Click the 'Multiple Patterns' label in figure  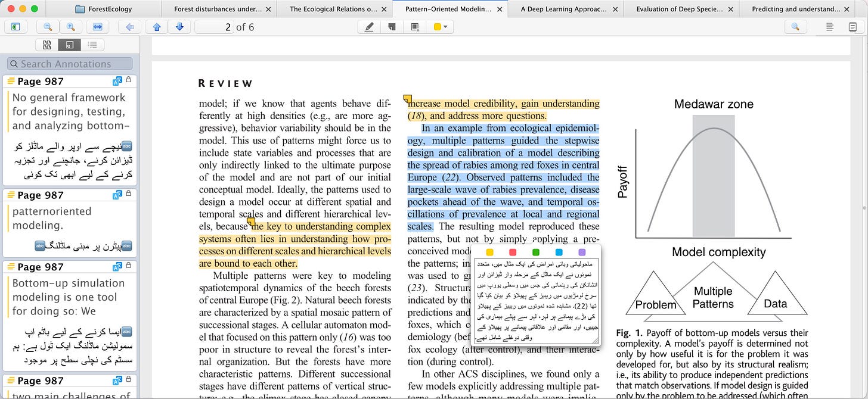coord(713,298)
